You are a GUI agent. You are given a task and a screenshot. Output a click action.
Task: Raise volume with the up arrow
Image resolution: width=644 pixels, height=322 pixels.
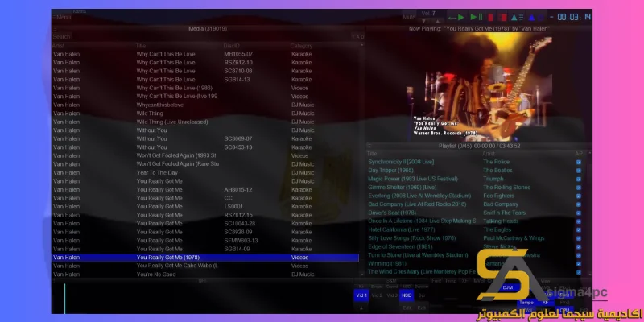437,21
